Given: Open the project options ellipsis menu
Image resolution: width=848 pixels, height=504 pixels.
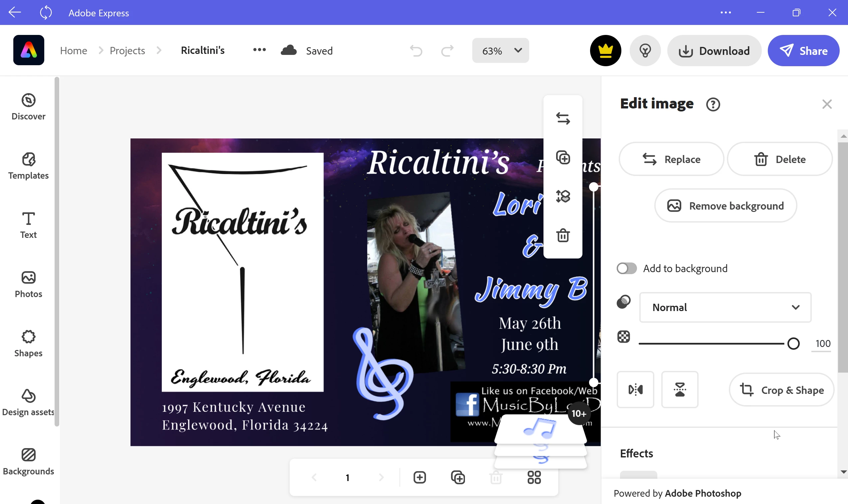Looking at the screenshot, I should 259,50.
